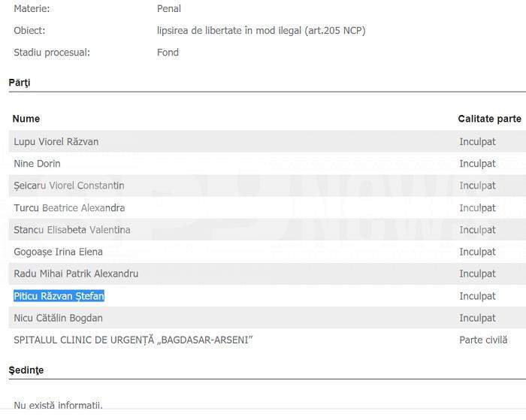Click the Nu există informații text

coord(58,406)
